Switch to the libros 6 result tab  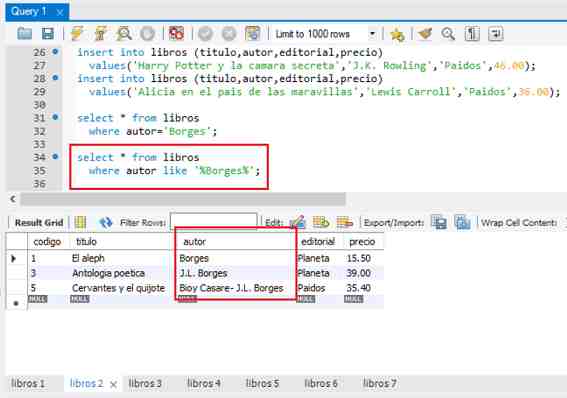click(x=321, y=383)
